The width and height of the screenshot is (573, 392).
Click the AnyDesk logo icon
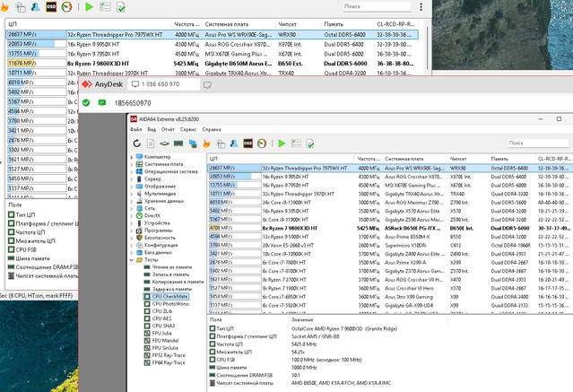pyautogui.click(x=87, y=84)
